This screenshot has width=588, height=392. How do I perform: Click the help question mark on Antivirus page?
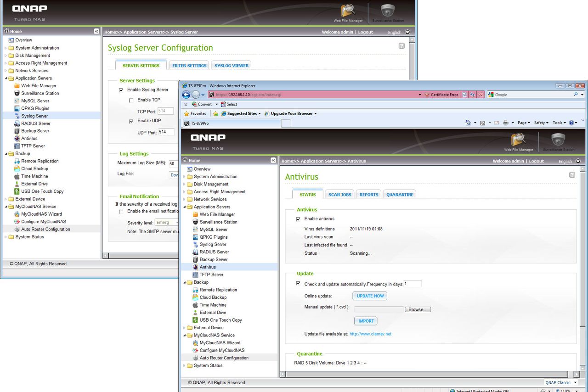click(x=572, y=175)
